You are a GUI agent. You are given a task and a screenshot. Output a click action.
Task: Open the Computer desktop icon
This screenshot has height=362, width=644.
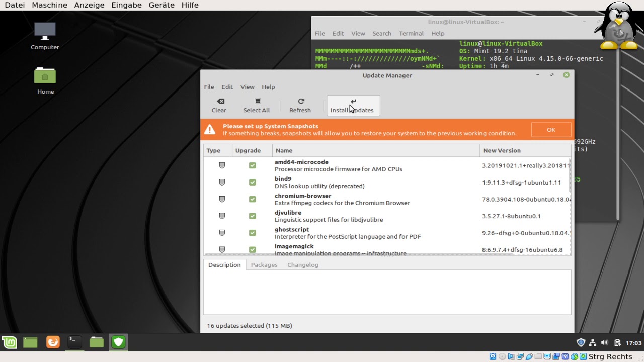click(45, 36)
